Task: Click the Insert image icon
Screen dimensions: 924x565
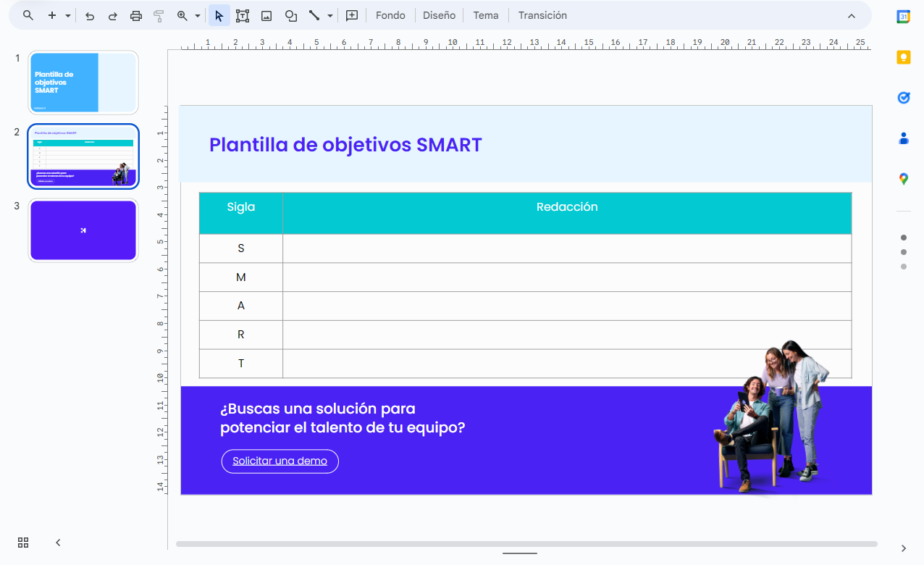Action: click(x=266, y=14)
